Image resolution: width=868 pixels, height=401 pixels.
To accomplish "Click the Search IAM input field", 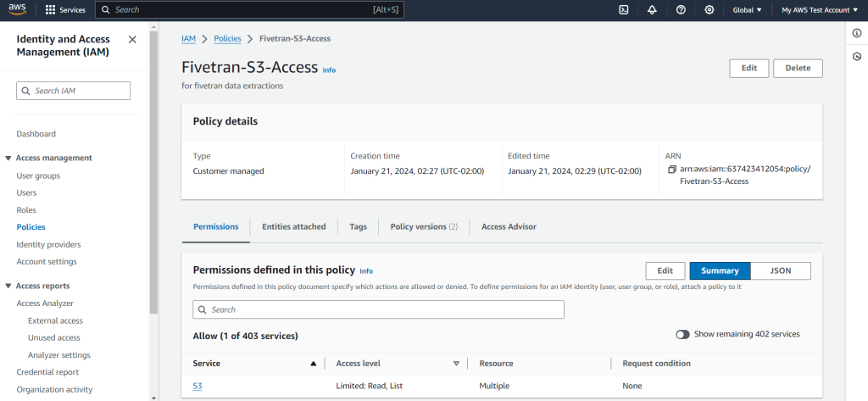I will pos(74,91).
